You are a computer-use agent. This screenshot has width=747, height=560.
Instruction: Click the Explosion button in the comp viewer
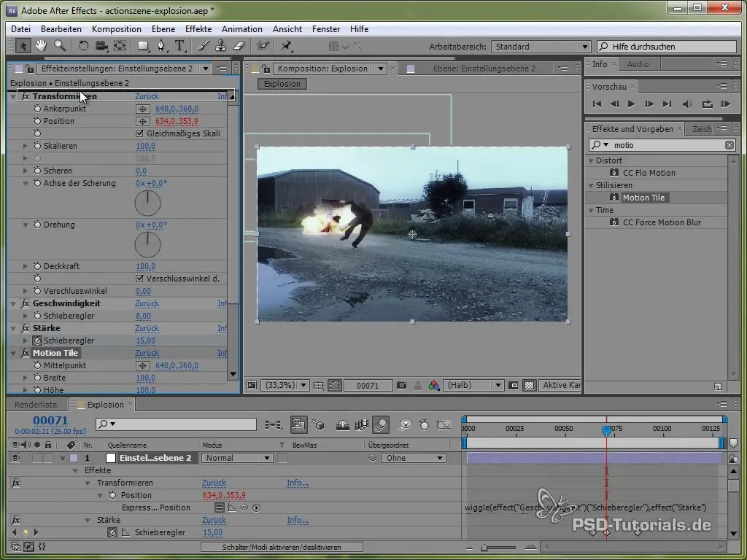[282, 84]
